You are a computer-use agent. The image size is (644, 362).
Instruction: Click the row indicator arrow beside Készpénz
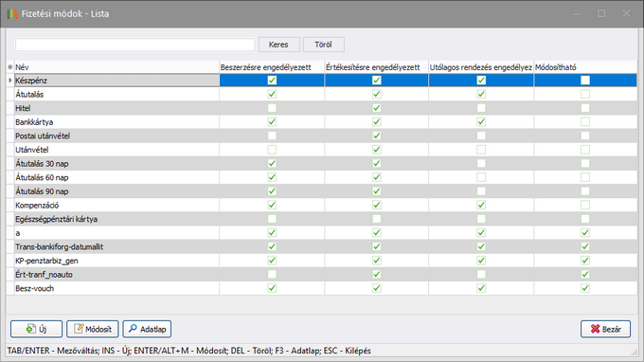coord(10,81)
